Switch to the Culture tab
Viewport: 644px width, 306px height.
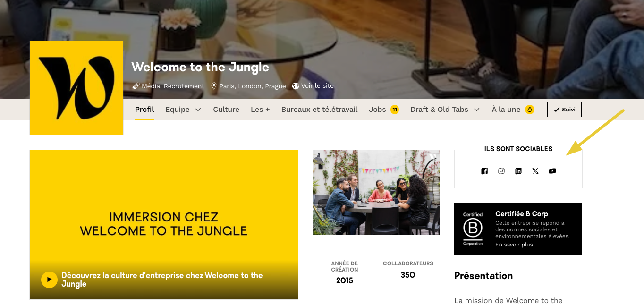[226, 110]
